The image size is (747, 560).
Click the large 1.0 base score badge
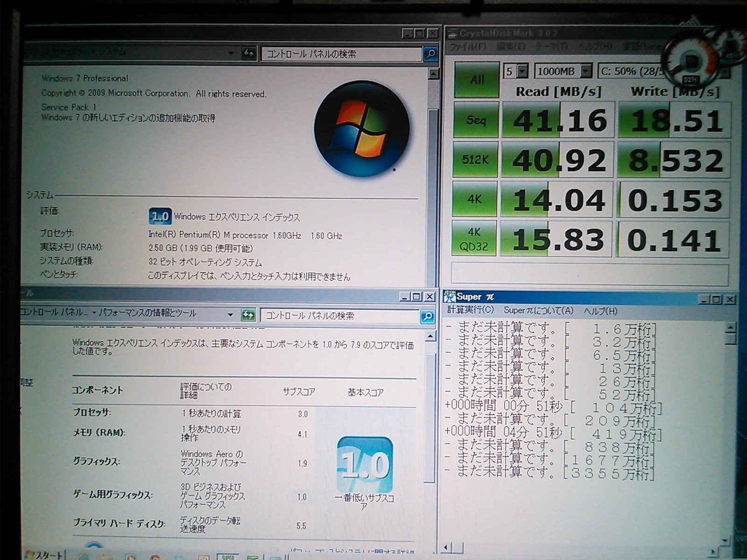(365, 464)
